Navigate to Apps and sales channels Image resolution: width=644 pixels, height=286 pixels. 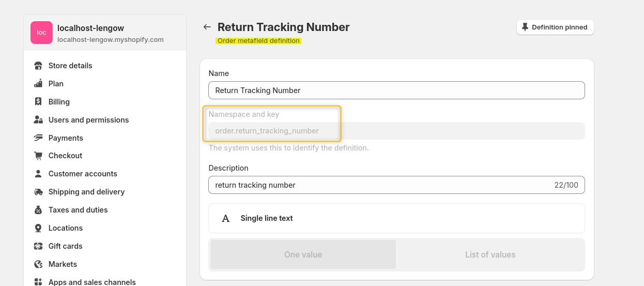(x=92, y=282)
